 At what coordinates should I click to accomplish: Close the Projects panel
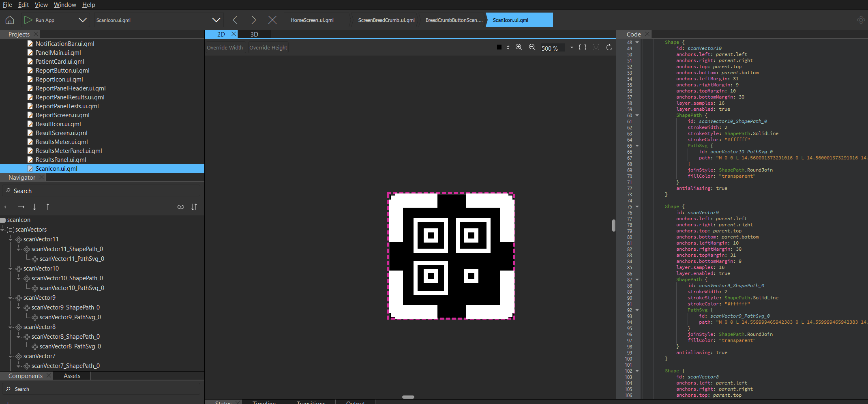click(x=36, y=34)
